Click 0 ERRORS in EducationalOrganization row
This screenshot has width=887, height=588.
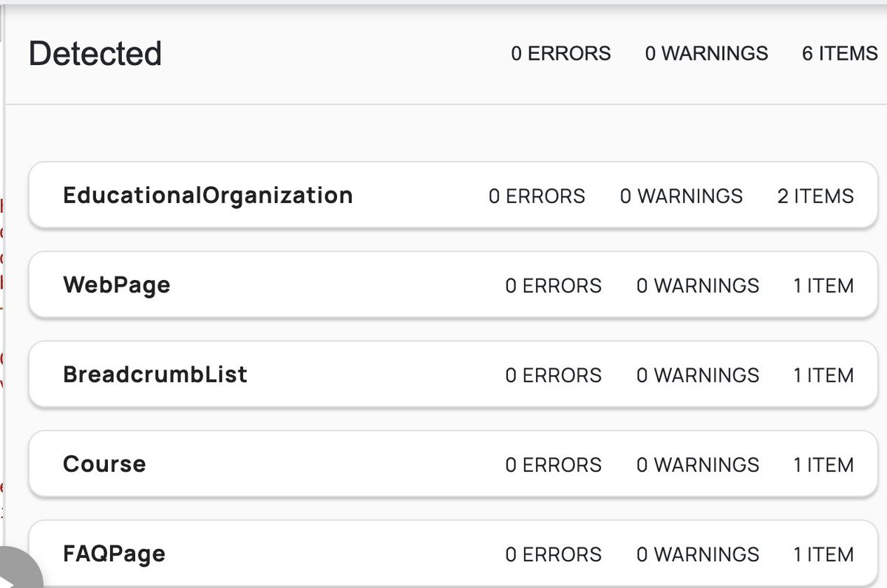pyautogui.click(x=537, y=196)
